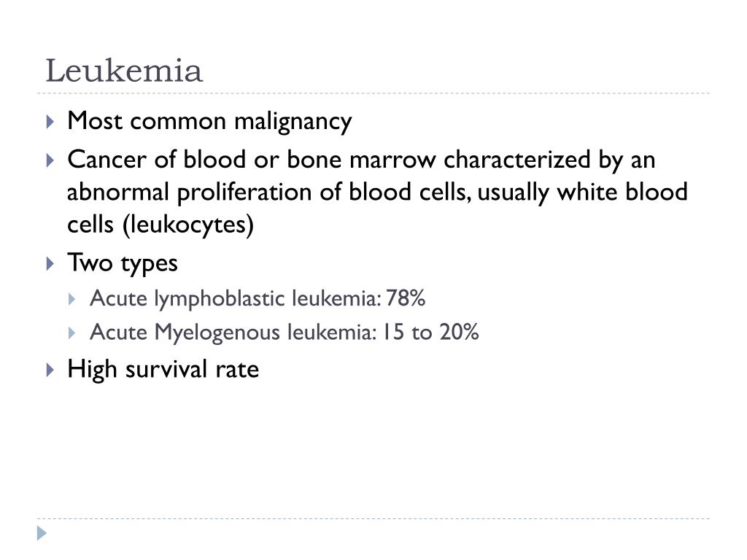
Task: Click the text Most common malignancy
Action: 209,122
